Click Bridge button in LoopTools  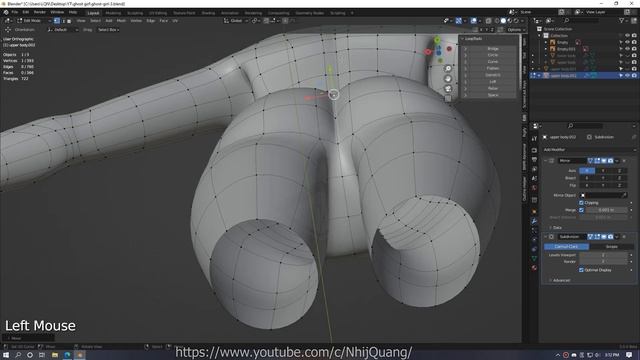click(492, 49)
